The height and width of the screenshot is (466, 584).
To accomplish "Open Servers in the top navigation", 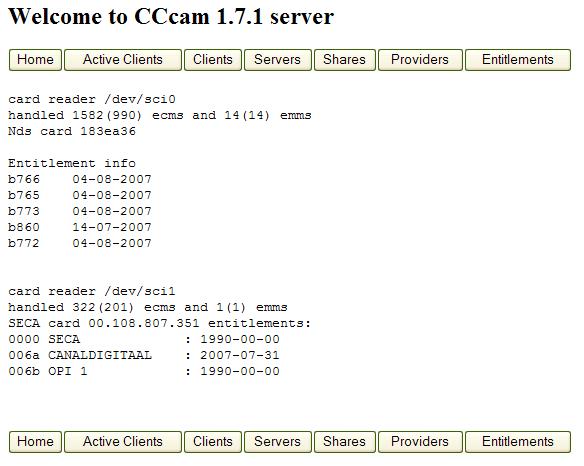I will tap(277, 60).
